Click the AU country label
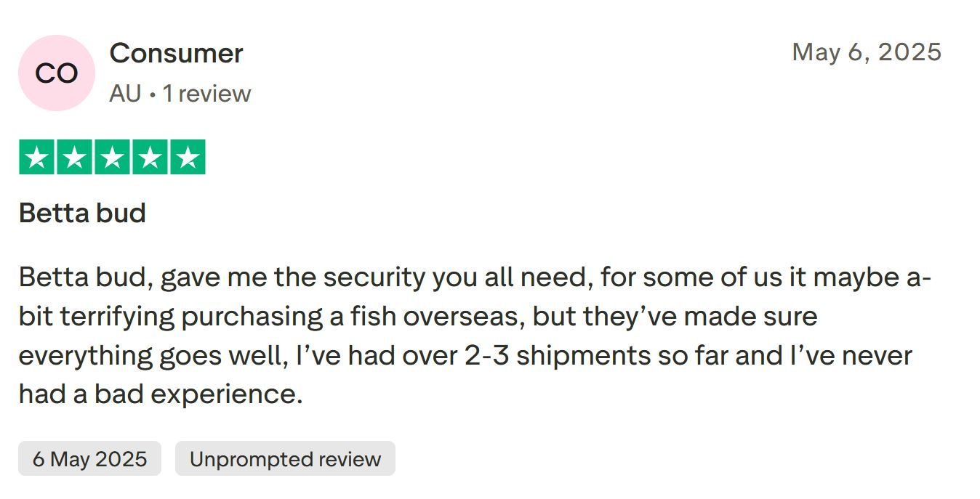 coord(124,94)
